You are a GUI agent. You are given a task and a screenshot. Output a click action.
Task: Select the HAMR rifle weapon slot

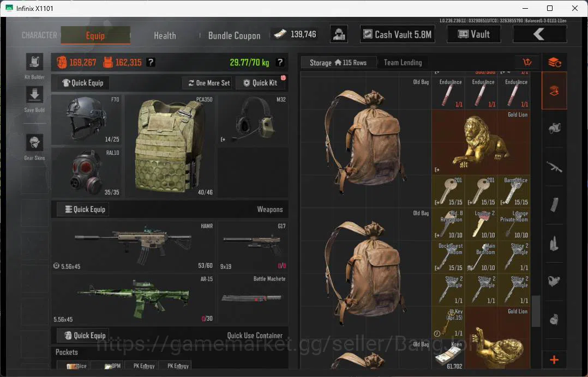(x=133, y=246)
